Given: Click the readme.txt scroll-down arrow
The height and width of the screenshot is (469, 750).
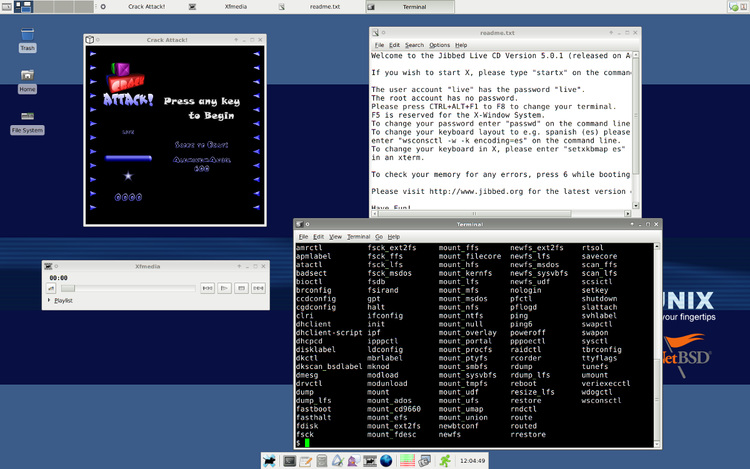Looking at the screenshot, I should [x=636, y=206].
